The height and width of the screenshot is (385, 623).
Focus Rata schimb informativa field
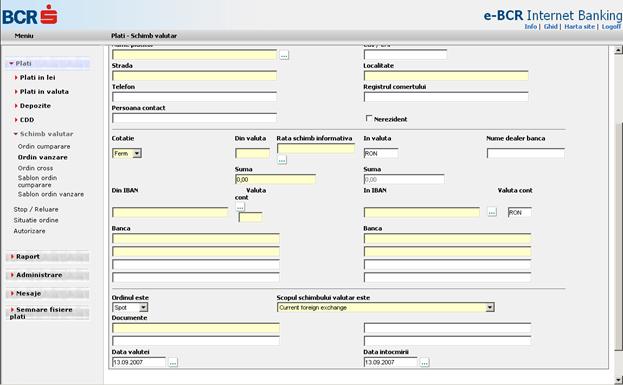click(315, 149)
